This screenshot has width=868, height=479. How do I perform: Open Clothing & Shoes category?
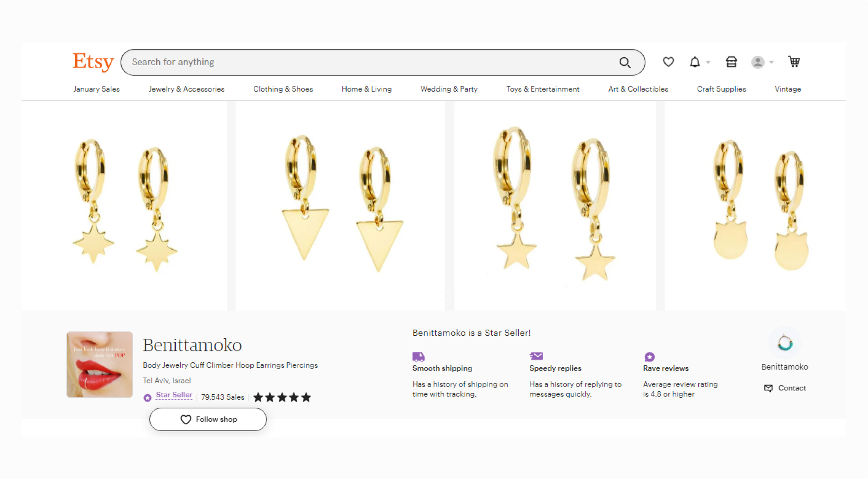tap(283, 89)
